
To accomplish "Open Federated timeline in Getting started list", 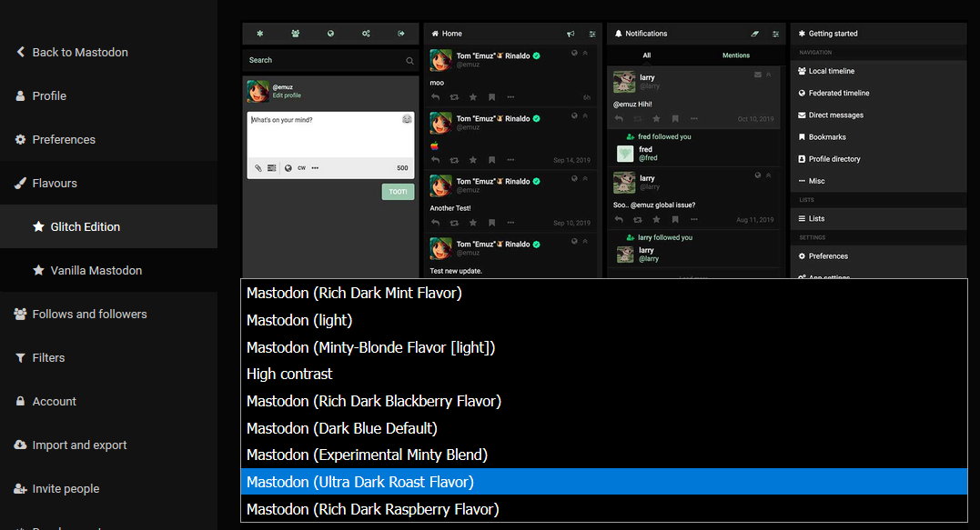I will point(879,93).
